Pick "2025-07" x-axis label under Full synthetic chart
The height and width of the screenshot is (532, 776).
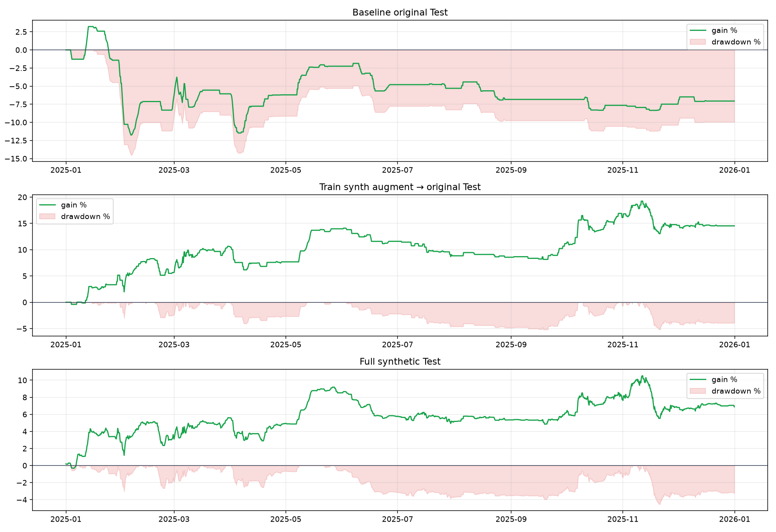397,519
